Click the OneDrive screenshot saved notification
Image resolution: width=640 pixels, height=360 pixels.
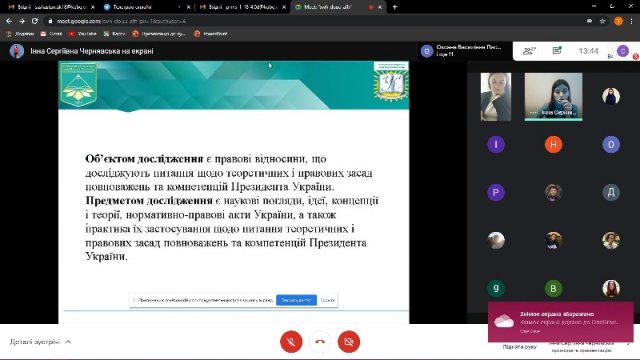pos(561,322)
